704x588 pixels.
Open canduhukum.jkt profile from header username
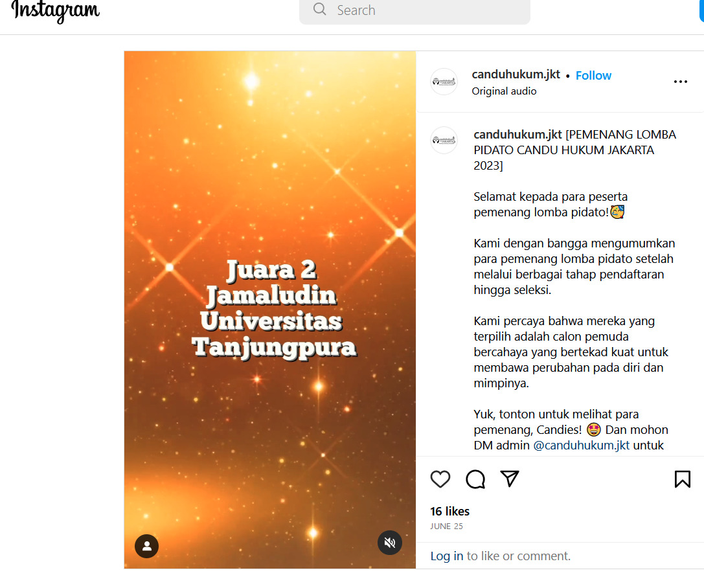pyautogui.click(x=516, y=74)
